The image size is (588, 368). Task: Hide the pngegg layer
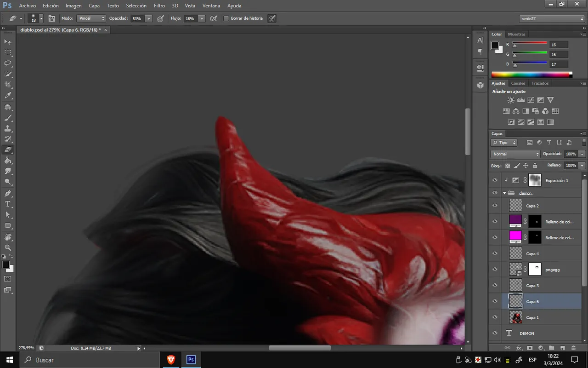495,270
